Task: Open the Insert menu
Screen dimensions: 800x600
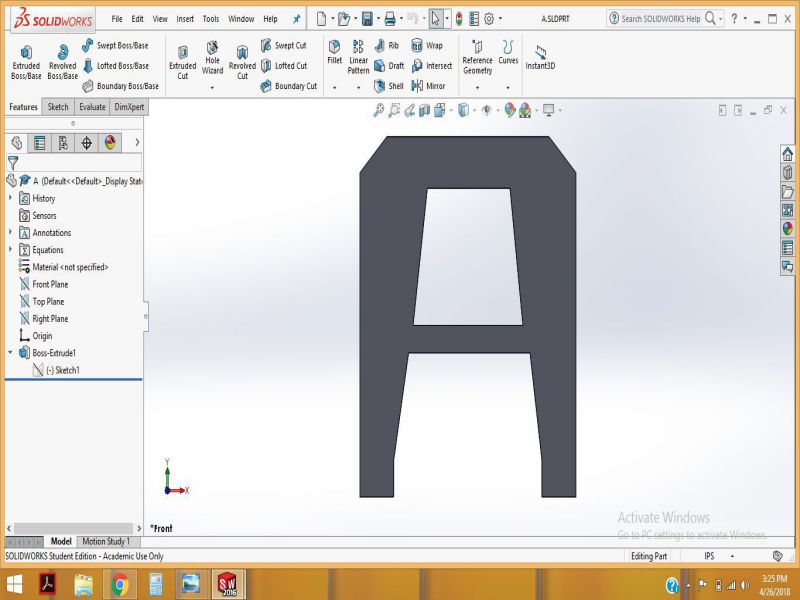Action: pyautogui.click(x=185, y=19)
